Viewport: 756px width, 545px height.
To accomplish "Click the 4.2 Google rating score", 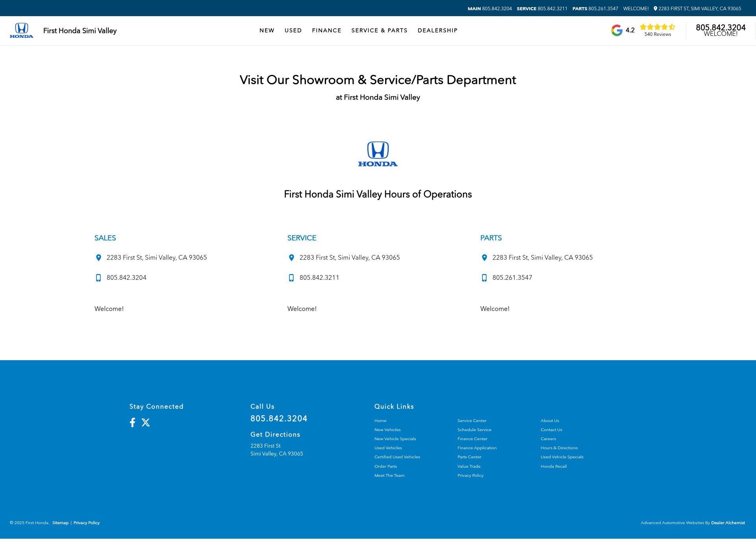I will click(x=630, y=30).
